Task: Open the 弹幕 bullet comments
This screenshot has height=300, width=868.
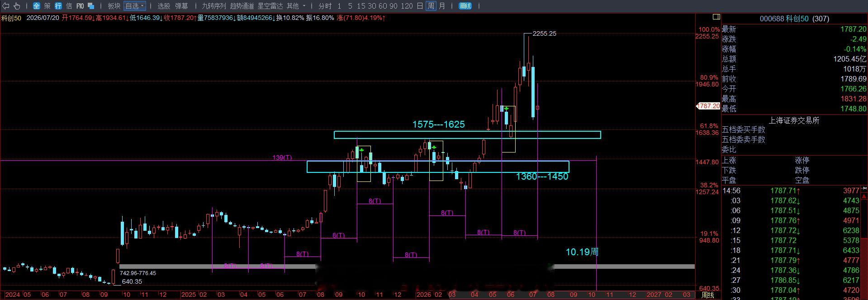Action: (181, 6)
